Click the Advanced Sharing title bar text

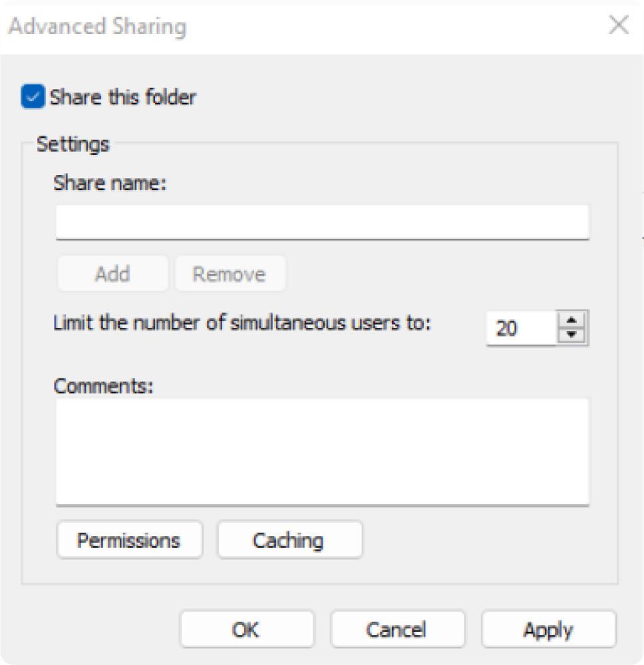pyautogui.click(x=98, y=27)
